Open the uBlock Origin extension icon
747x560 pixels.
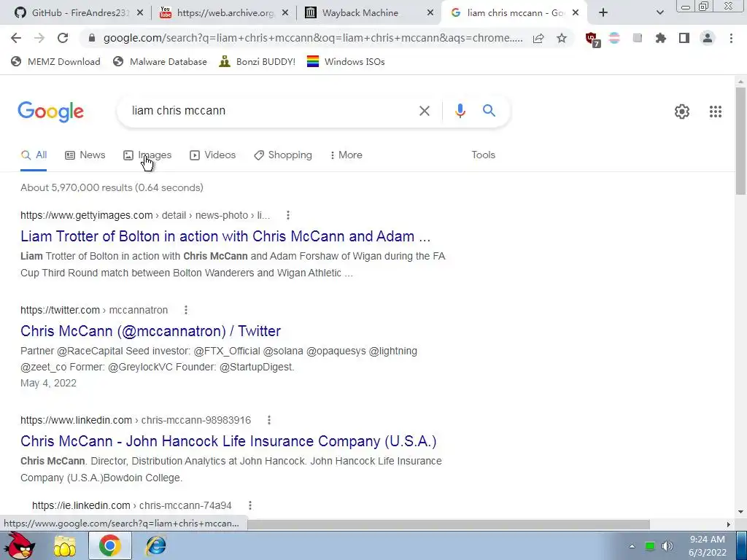[592, 39]
